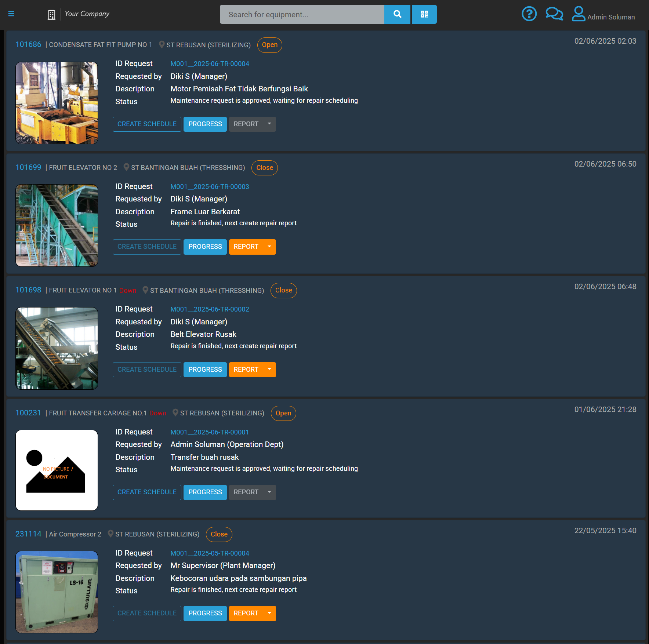Open the hamburger menu icon
The width and height of the screenshot is (649, 644).
point(11,14)
